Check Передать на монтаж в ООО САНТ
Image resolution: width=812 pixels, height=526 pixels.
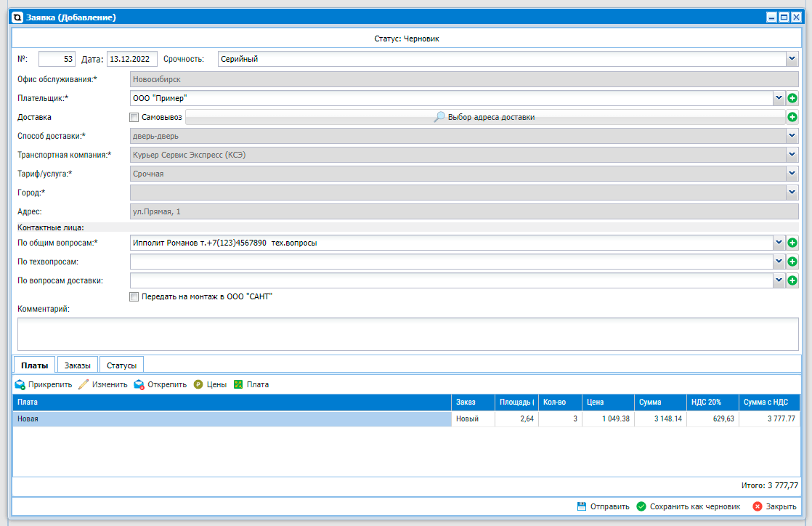(134, 296)
